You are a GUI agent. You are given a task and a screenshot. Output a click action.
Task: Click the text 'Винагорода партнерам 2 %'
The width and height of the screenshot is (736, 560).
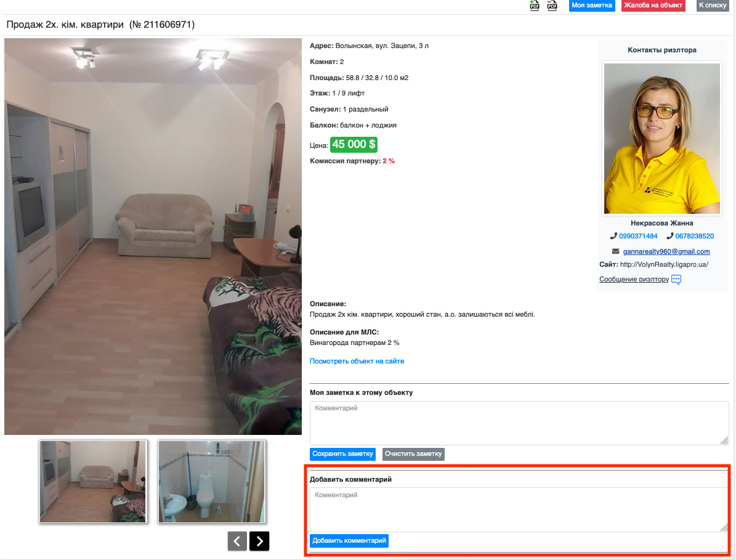point(354,343)
